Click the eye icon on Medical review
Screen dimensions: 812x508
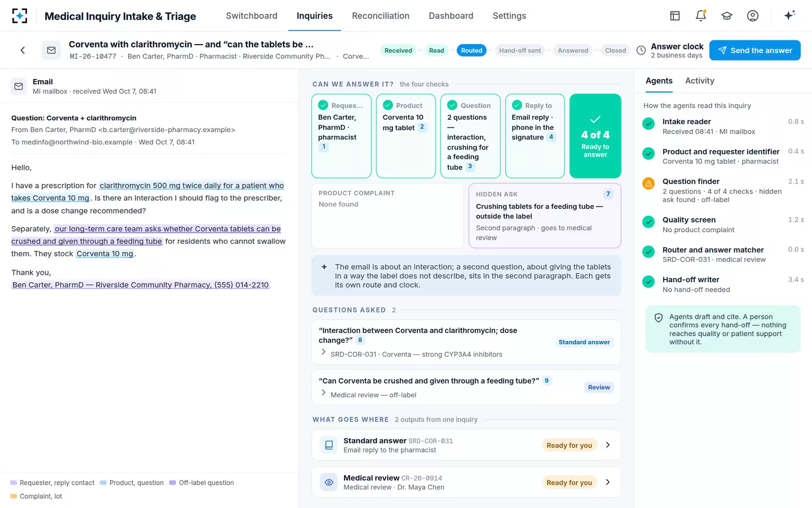[329, 482]
